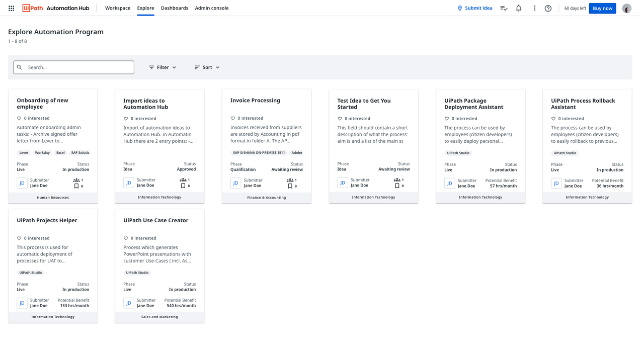Open the user profile avatar
The image size is (644, 362).
point(626,9)
